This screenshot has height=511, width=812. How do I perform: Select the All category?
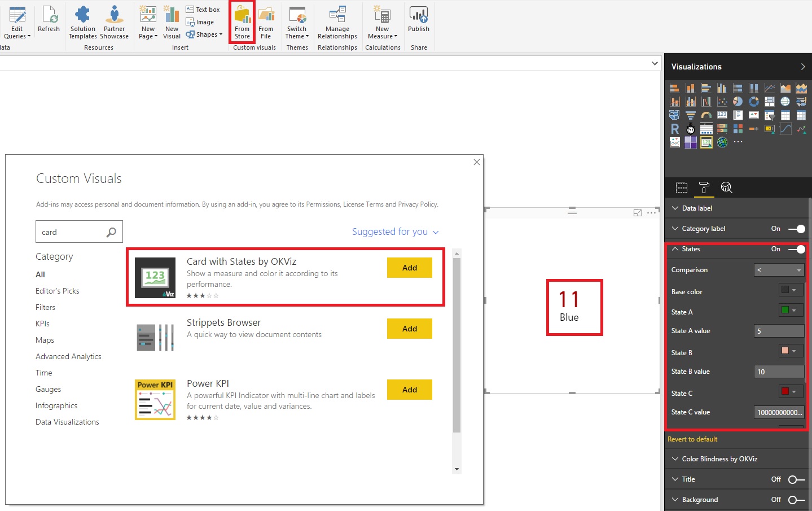[40, 274]
